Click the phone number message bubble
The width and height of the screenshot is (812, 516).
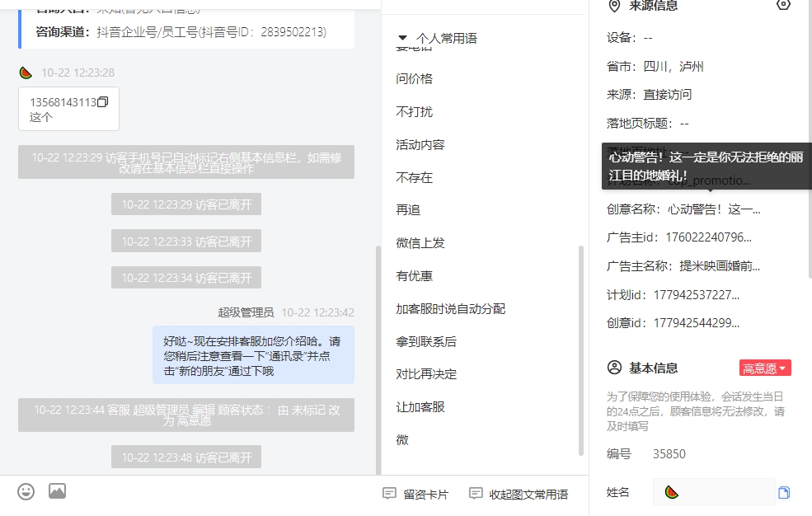(69, 109)
